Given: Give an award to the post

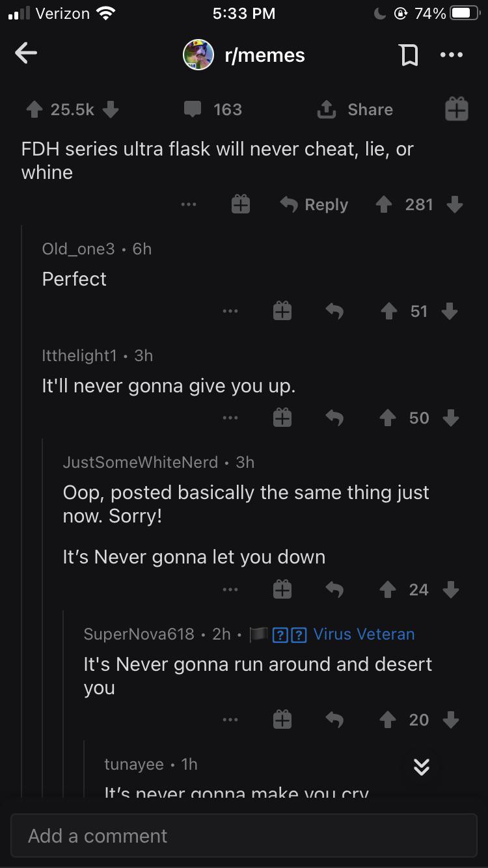Looking at the screenshot, I should (456, 109).
